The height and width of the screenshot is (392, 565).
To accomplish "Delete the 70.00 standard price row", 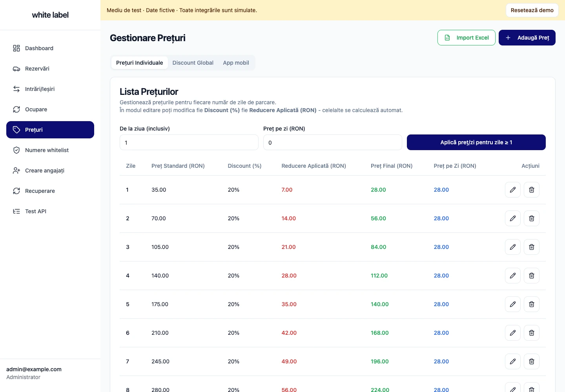I will tap(531, 218).
